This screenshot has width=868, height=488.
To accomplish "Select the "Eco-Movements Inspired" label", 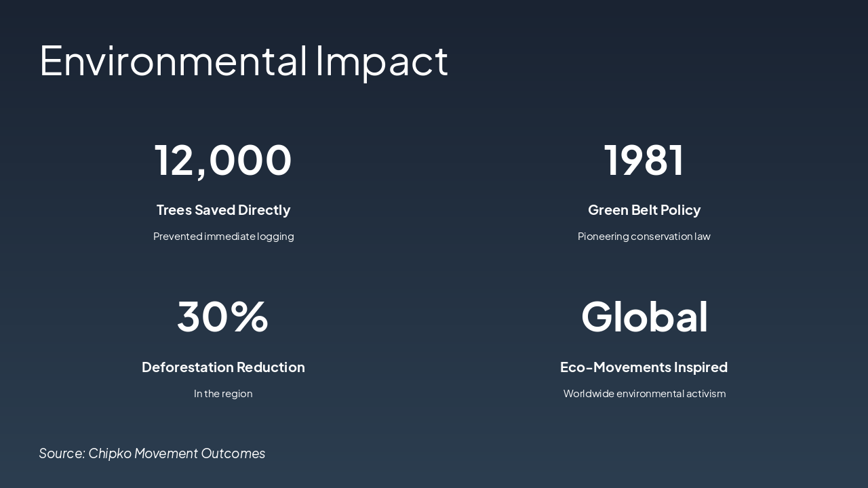I will click(644, 367).
